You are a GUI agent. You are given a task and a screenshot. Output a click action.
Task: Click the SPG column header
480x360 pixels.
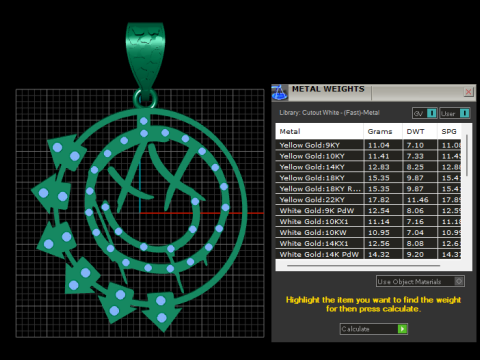[x=449, y=131]
